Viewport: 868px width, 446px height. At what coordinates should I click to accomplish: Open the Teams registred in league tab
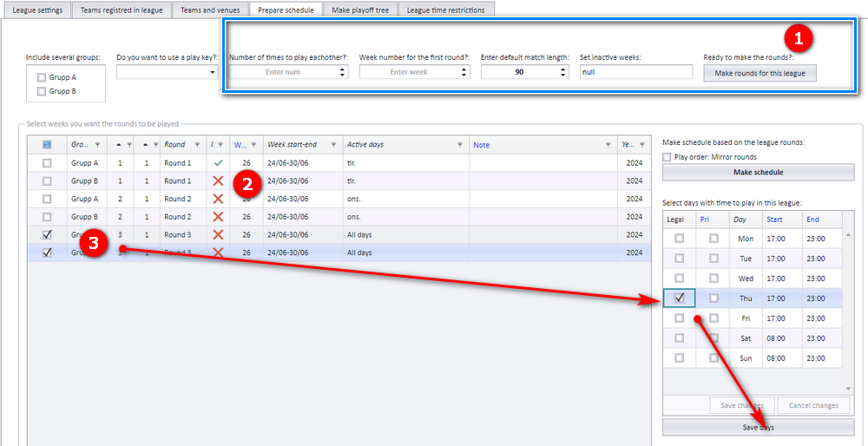tap(122, 10)
